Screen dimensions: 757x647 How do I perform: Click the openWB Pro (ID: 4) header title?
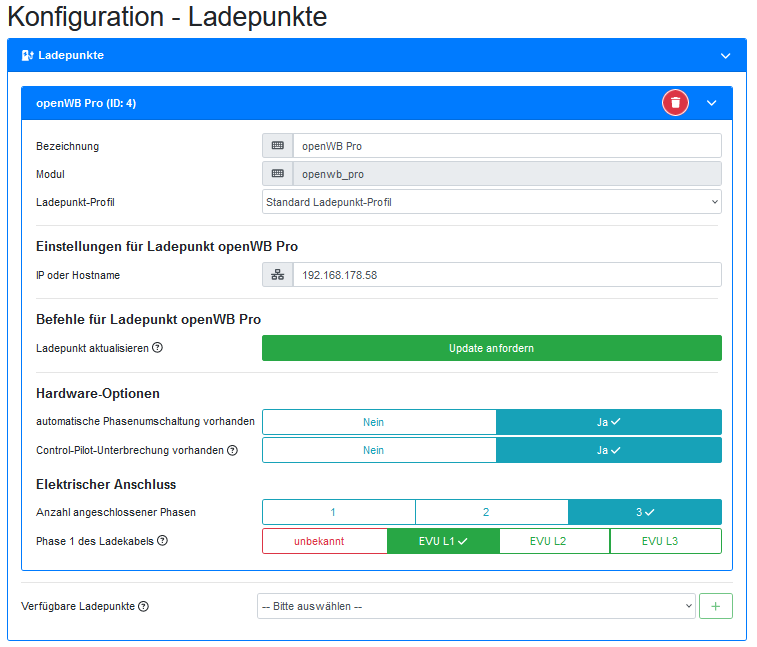pos(86,103)
